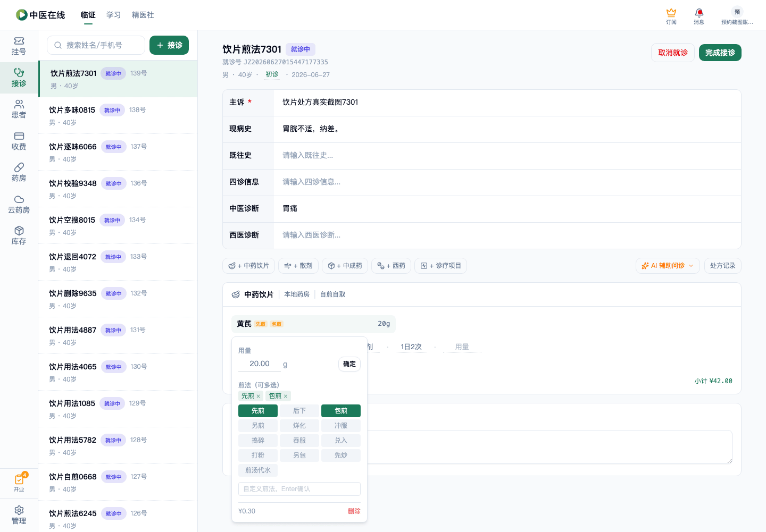
Task: Click the search magnifier icon
Action: pos(58,45)
